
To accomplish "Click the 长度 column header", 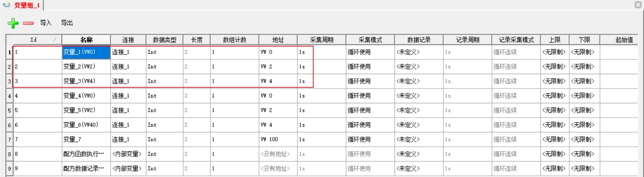I will (x=197, y=40).
